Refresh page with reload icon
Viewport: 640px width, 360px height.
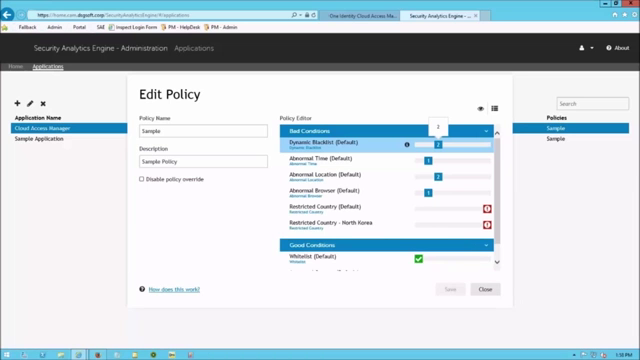click(313, 15)
